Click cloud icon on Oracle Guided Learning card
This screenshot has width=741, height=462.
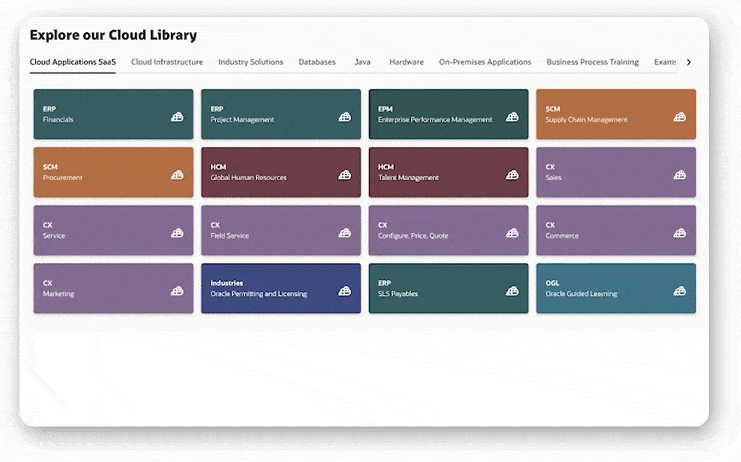(680, 291)
